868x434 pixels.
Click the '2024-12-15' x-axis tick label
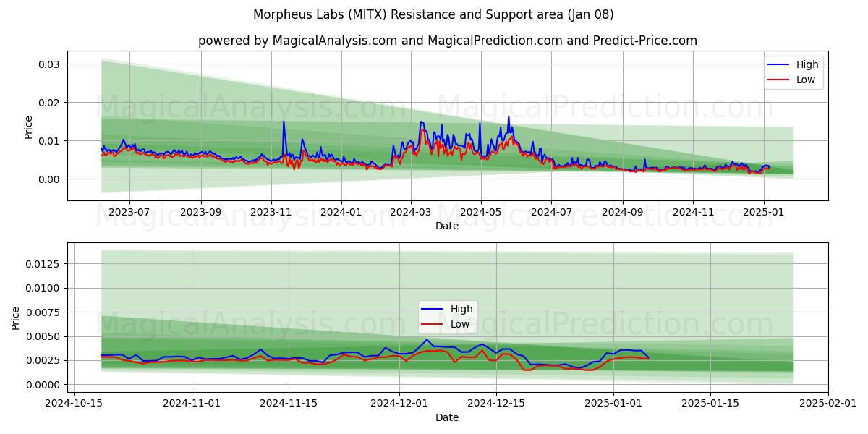(496, 404)
